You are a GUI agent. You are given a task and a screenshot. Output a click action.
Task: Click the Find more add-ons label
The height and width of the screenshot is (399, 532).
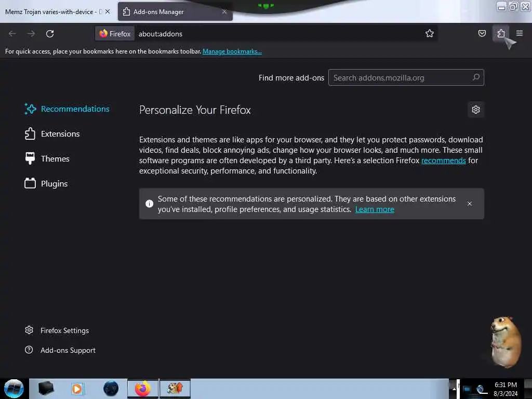coord(291,78)
